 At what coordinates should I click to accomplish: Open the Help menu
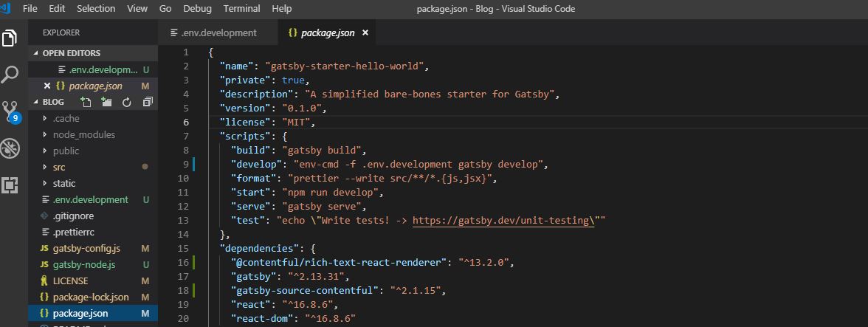pos(282,8)
